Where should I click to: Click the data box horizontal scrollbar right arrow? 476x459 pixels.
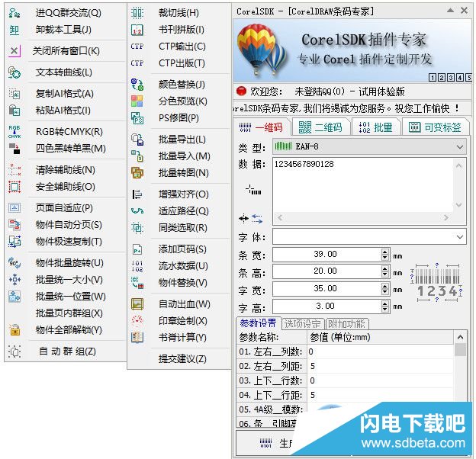pos(446,217)
